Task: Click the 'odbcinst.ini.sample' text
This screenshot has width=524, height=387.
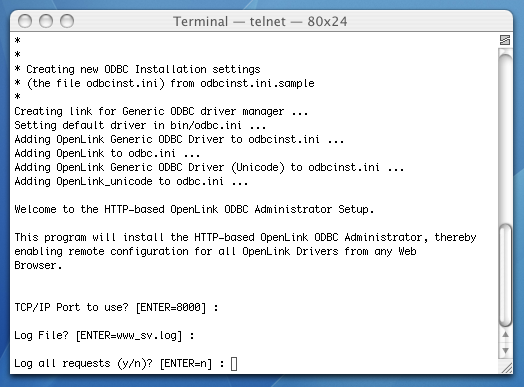Action: coord(257,83)
